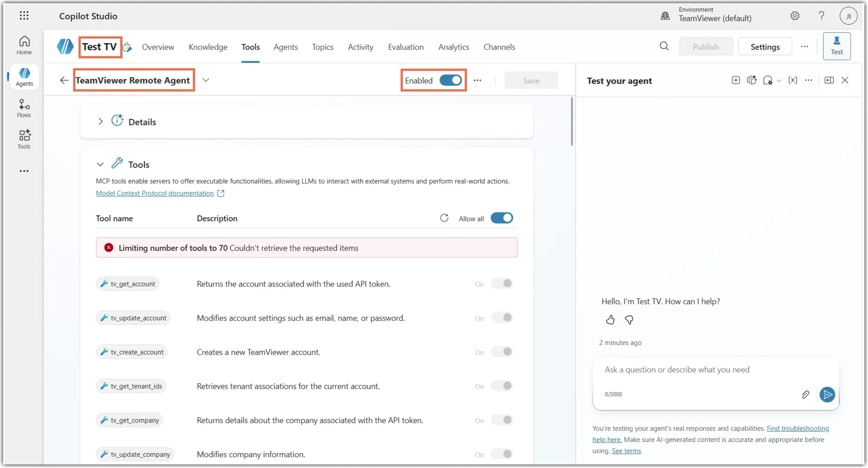Open Model Context Protocol documentation link
The width and height of the screenshot is (868, 468).
tap(155, 193)
